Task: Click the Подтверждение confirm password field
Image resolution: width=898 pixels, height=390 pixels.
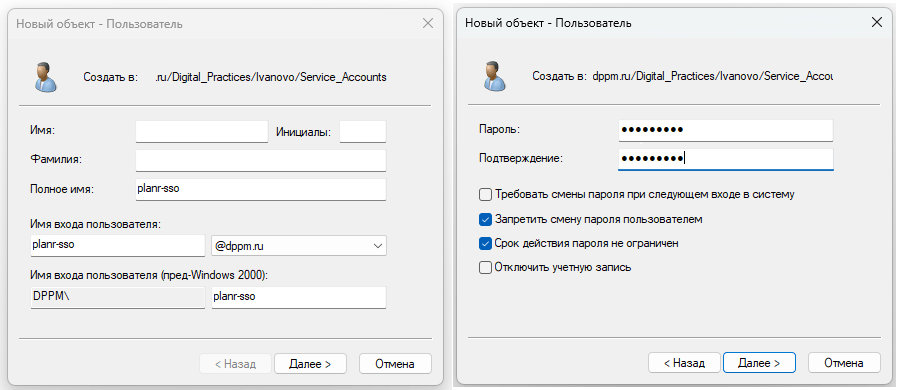Action: pos(726,159)
